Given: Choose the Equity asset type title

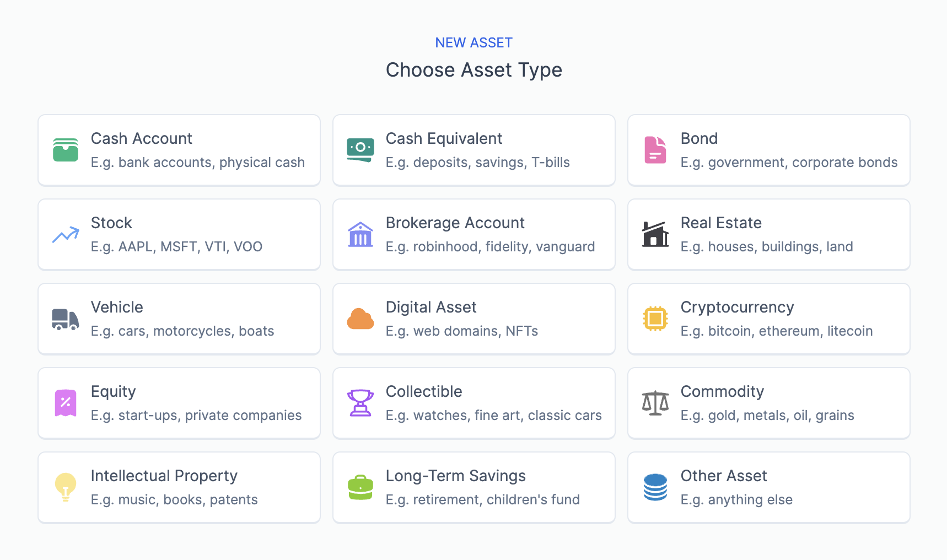Looking at the screenshot, I should point(113,392).
